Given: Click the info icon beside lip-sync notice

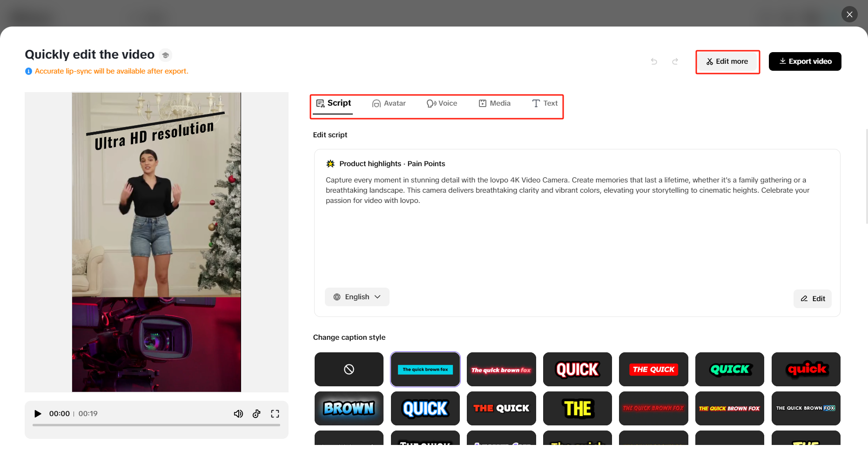Looking at the screenshot, I should [28, 71].
